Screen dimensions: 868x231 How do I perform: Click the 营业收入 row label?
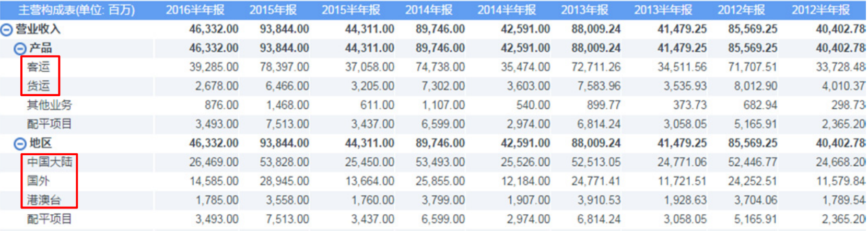coord(38,29)
